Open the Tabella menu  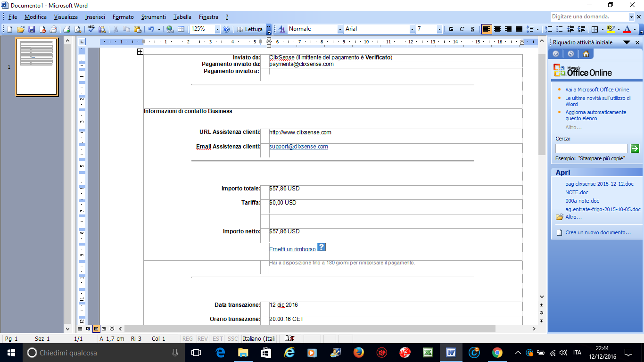pos(182,17)
